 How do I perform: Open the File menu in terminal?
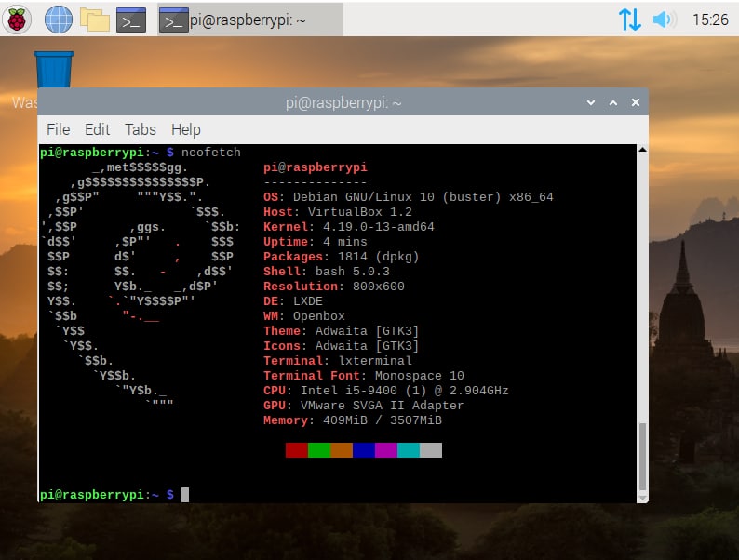[59, 129]
